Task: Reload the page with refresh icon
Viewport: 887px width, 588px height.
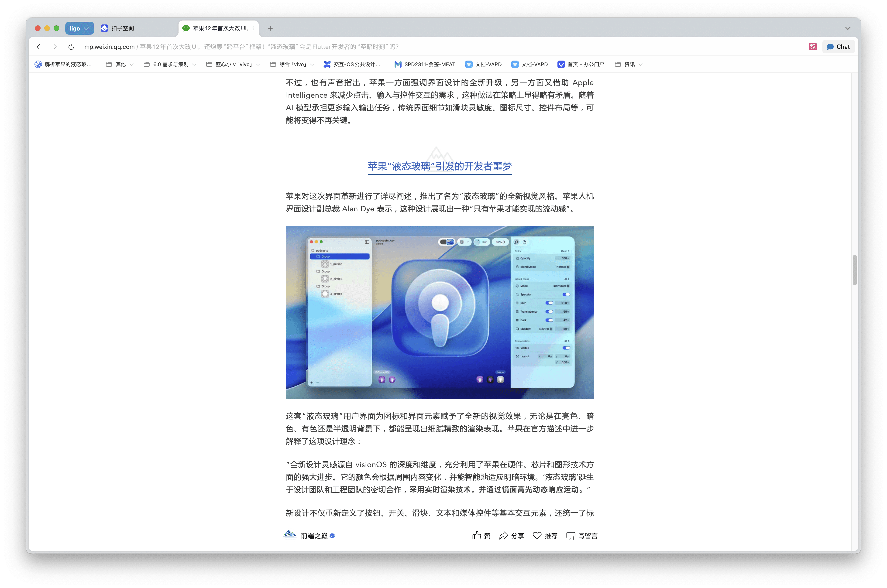Action: [71, 47]
